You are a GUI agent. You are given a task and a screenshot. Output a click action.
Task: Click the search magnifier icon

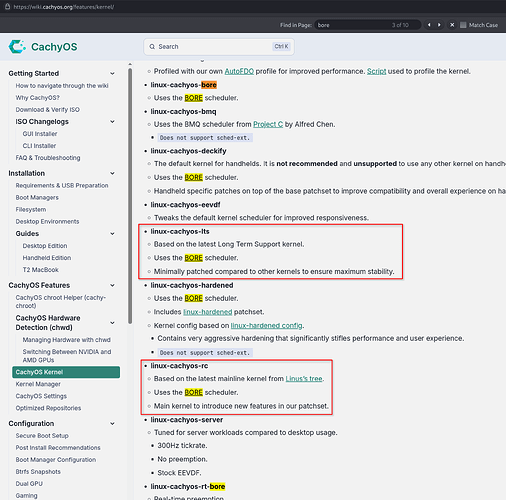(152, 47)
